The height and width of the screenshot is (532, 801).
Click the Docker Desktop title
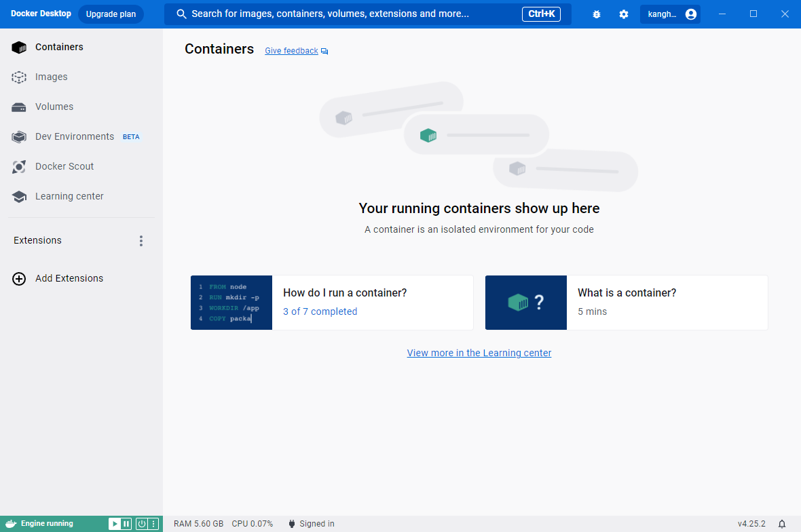point(41,14)
